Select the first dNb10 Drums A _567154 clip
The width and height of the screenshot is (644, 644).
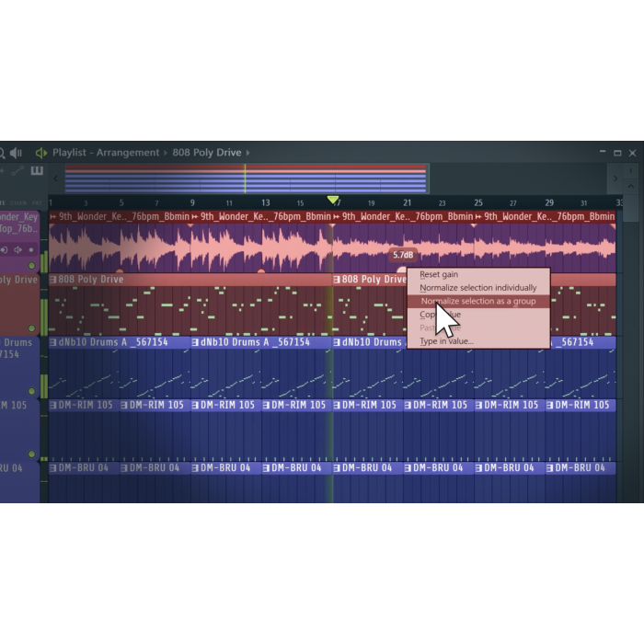point(120,342)
